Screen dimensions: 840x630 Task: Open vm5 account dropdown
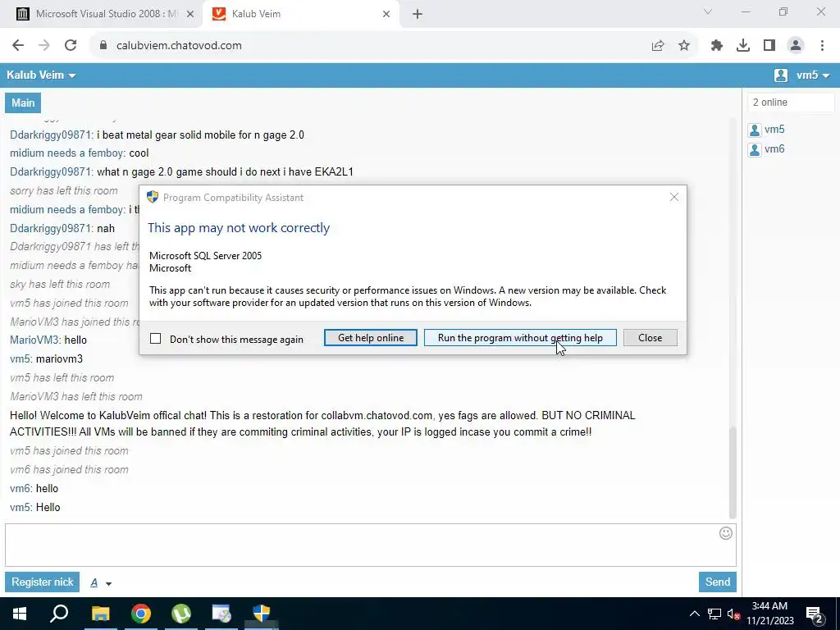813,75
